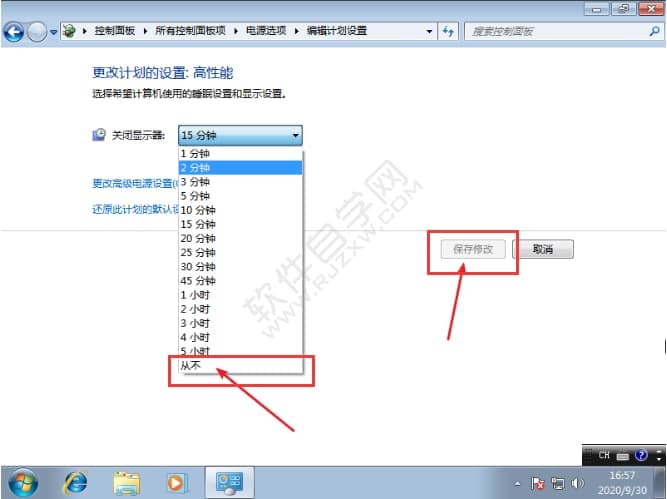Image resolution: width=667 pixels, height=499 pixels.
Task: Launch Internet Explorer from the taskbar
Action: click(x=76, y=482)
